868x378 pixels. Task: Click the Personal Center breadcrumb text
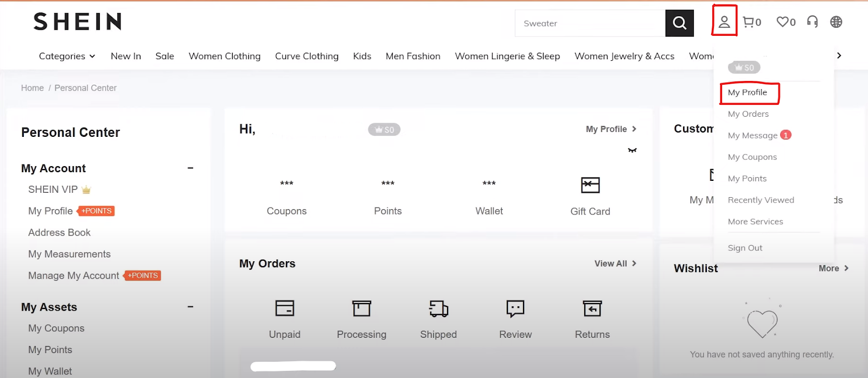tap(85, 88)
